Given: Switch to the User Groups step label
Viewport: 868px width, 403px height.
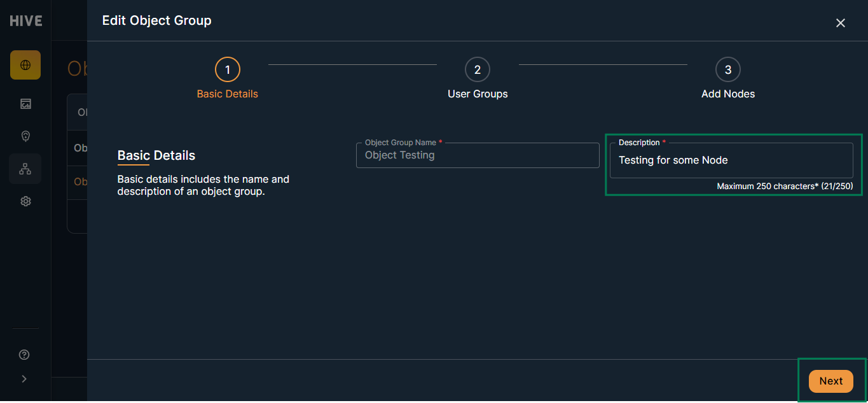Looking at the screenshot, I should click(478, 94).
